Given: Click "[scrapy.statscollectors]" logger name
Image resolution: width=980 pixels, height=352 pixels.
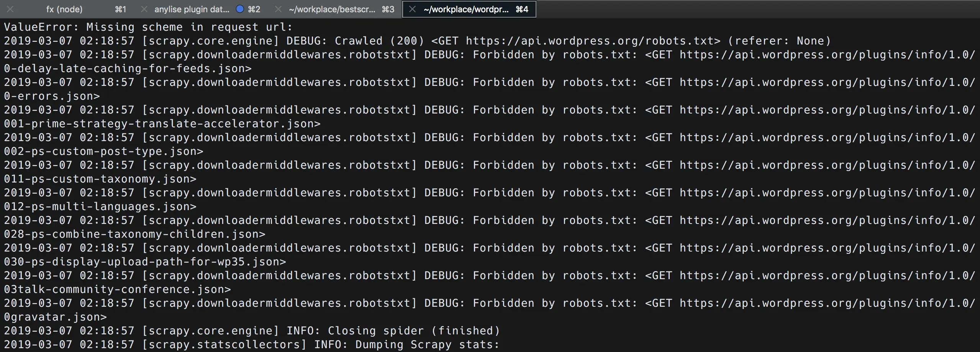Looking at the screenshot, I should click(x=224, y=344).
